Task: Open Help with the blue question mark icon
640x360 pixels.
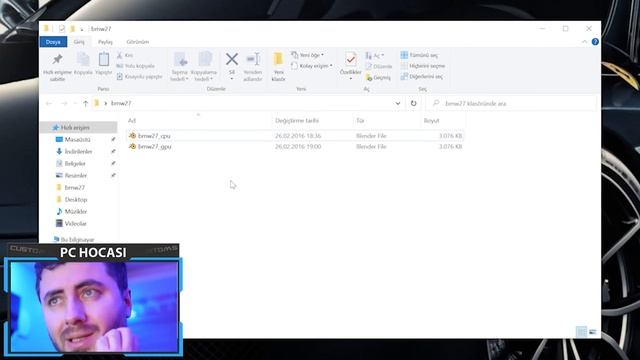Action: click(x=595, y=42)
